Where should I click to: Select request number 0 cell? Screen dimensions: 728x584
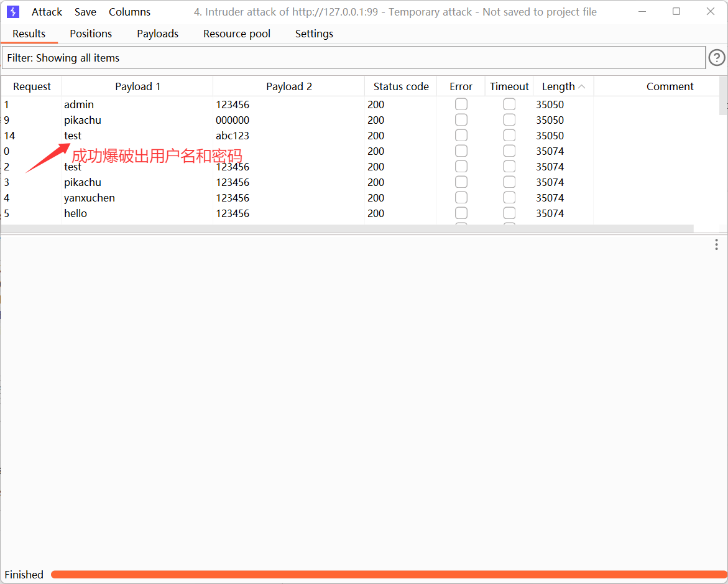tap(32, 151)
